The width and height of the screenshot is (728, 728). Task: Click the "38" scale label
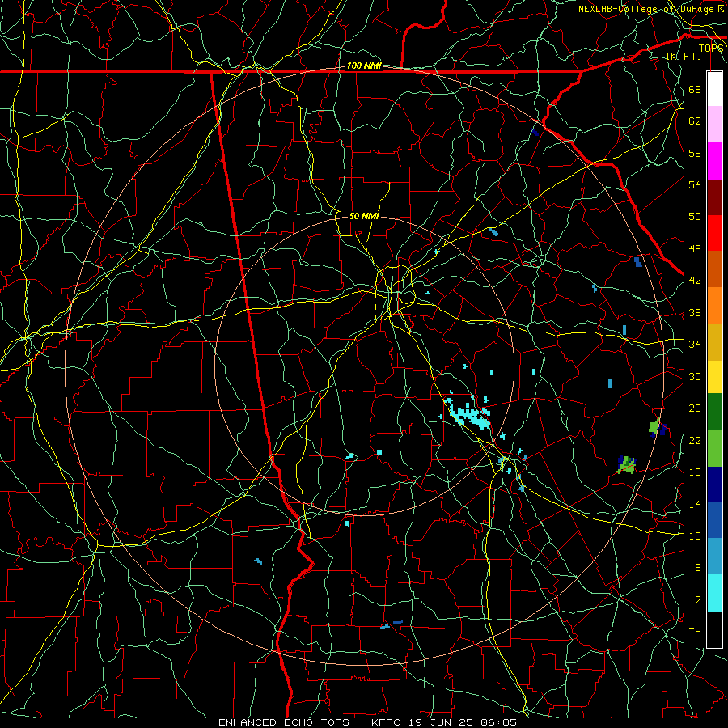click(695, 312)
